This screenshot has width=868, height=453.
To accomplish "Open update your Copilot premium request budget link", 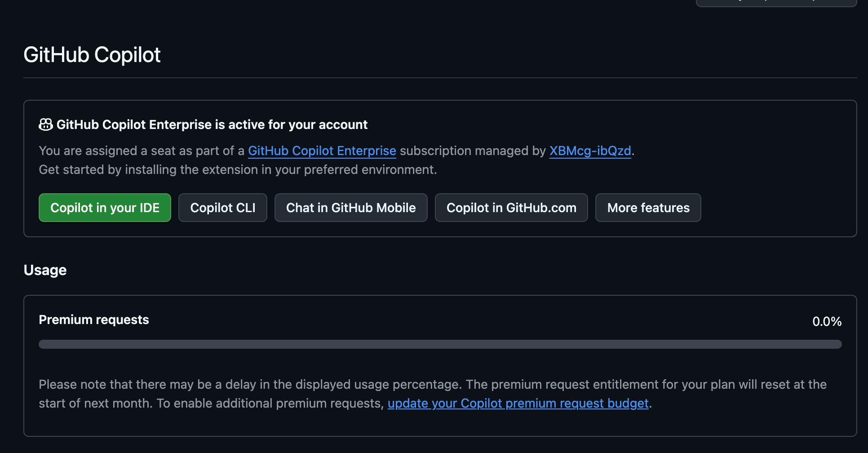I will pos(518,403).
